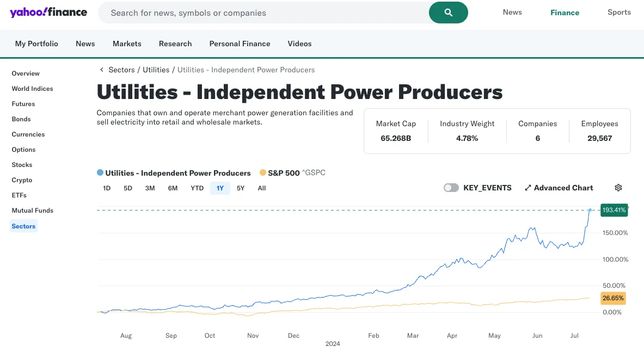The width and height of the screenshot is (644, 353).
Task: Open the Finance link in top header
Action: 565,13
